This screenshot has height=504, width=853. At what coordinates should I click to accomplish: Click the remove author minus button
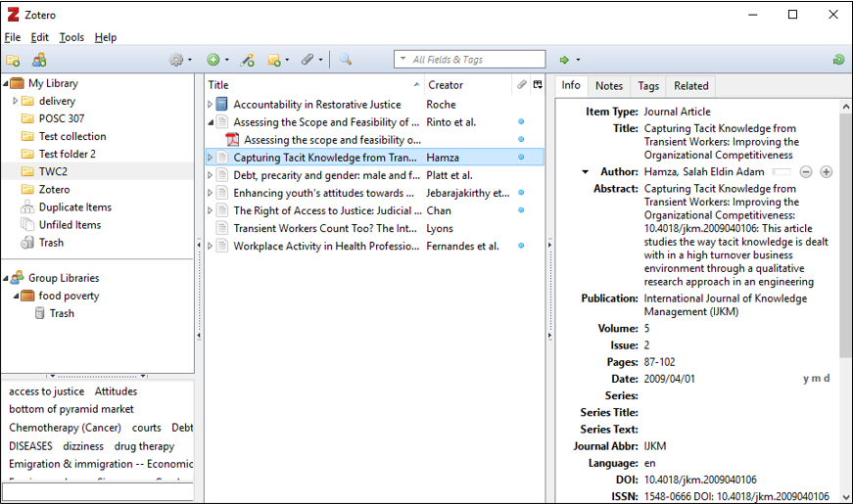point(806,172)
